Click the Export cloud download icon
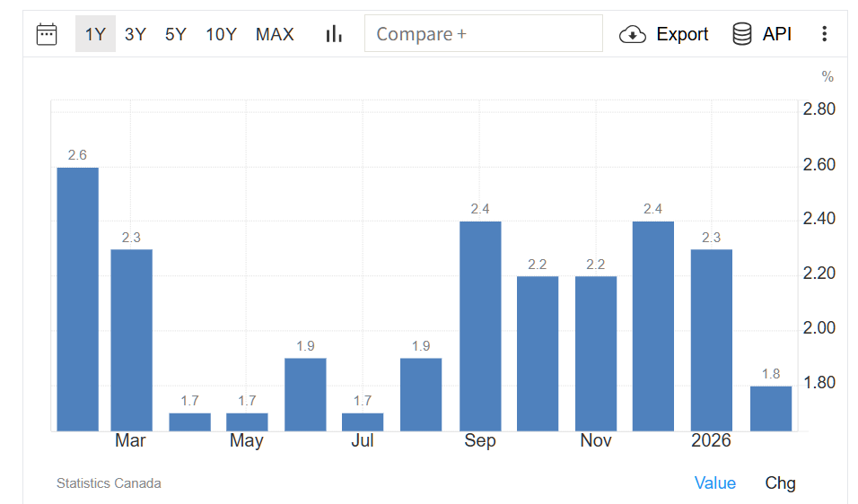 [633, 35]
